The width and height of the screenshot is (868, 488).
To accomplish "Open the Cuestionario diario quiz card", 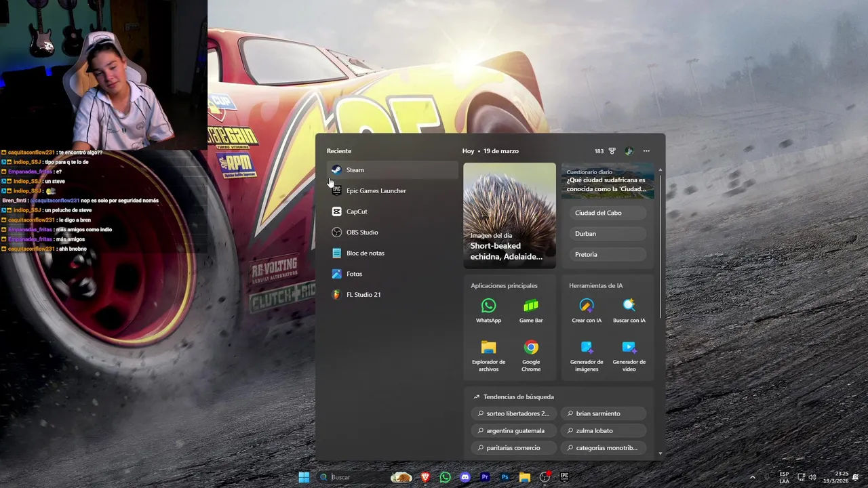I will (608, 181).
